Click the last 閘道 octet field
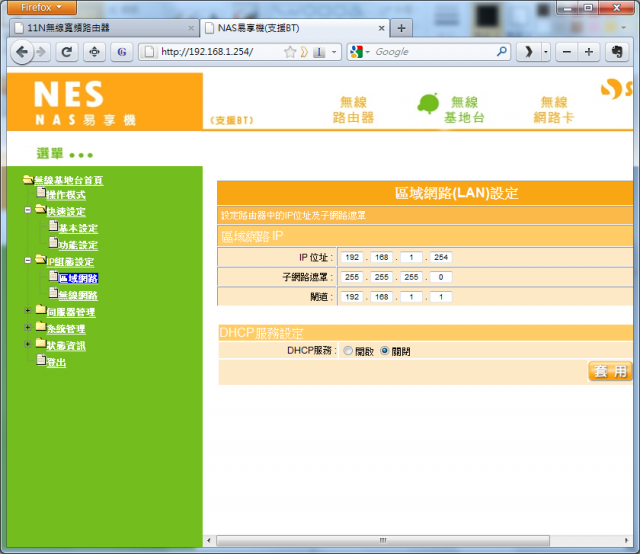Viewport: 640px width, 554px height. (x=441, y=297)
